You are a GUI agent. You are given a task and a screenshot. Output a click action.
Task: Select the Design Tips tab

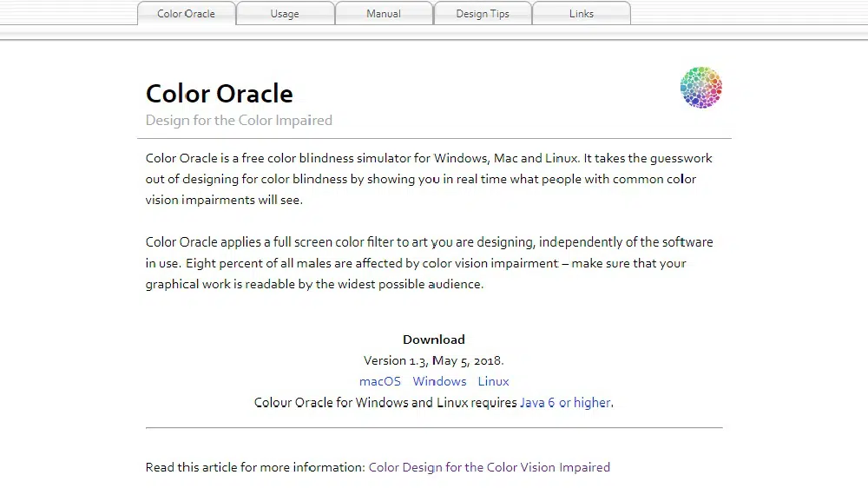coord(483,14)
